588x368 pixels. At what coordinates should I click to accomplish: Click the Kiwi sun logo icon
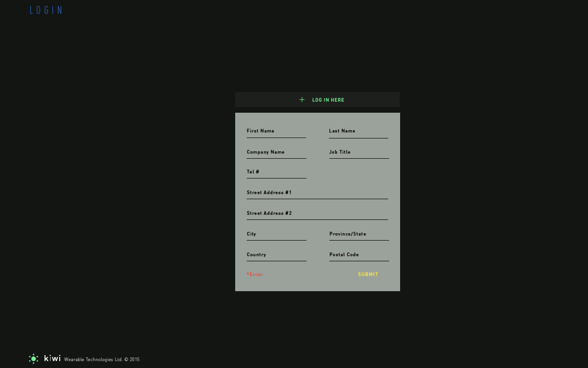point(34,359)
